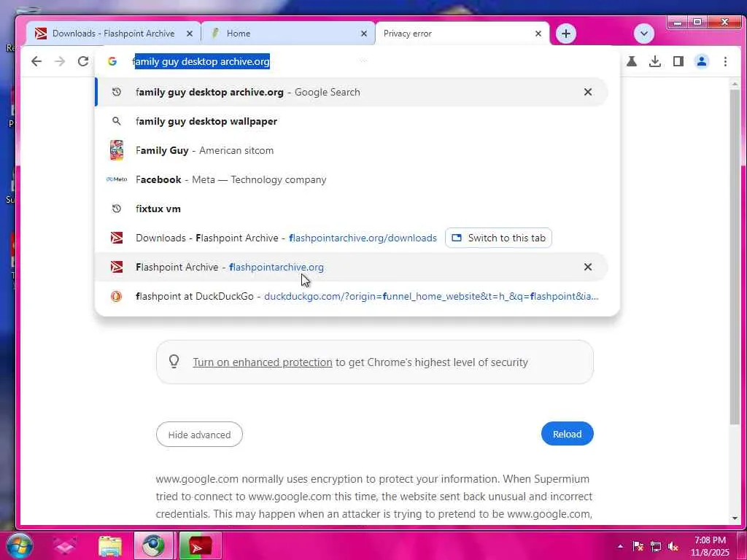Click the pink taskbar app icon
This screenshot has width=747, height=560.
click(x=65, y=545)
